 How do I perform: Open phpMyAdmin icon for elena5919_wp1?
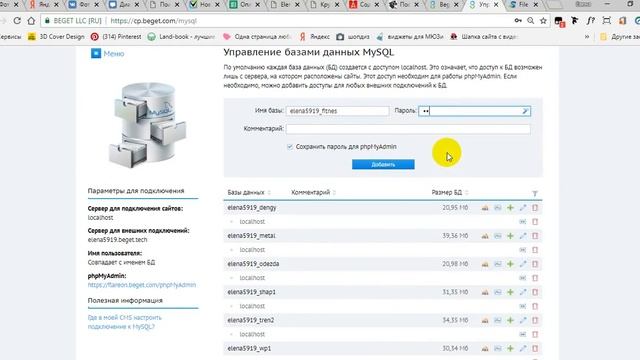[485, 349]
